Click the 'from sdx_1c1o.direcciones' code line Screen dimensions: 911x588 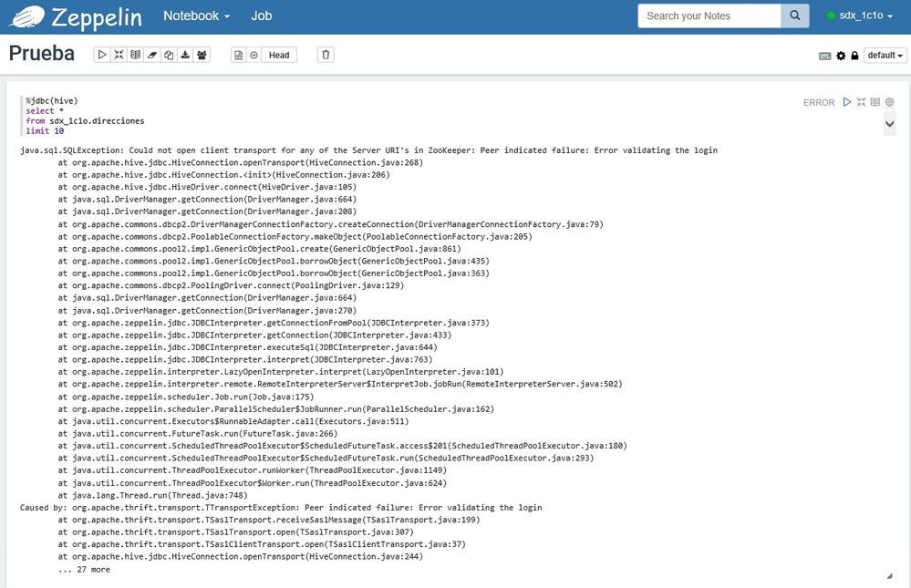(85, 121)
